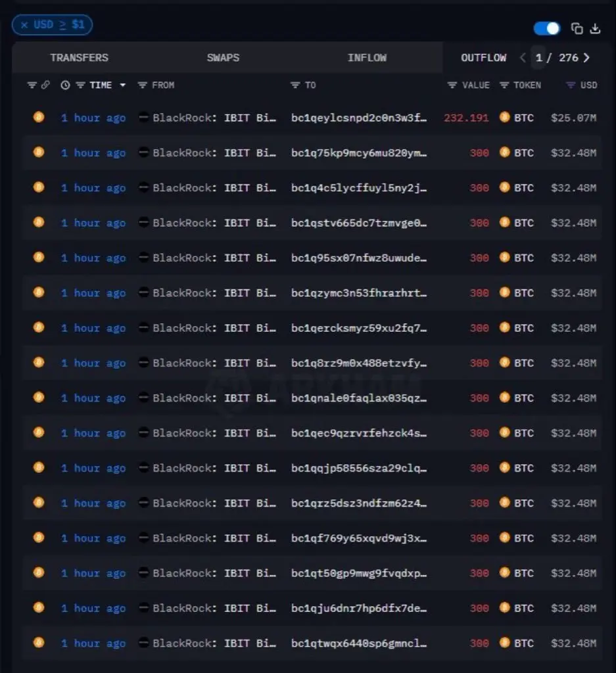Open address bc1qt50gp9mwg9fvqdxp
The width and height of the screenshot is (616, 673).
pos(359,573)
